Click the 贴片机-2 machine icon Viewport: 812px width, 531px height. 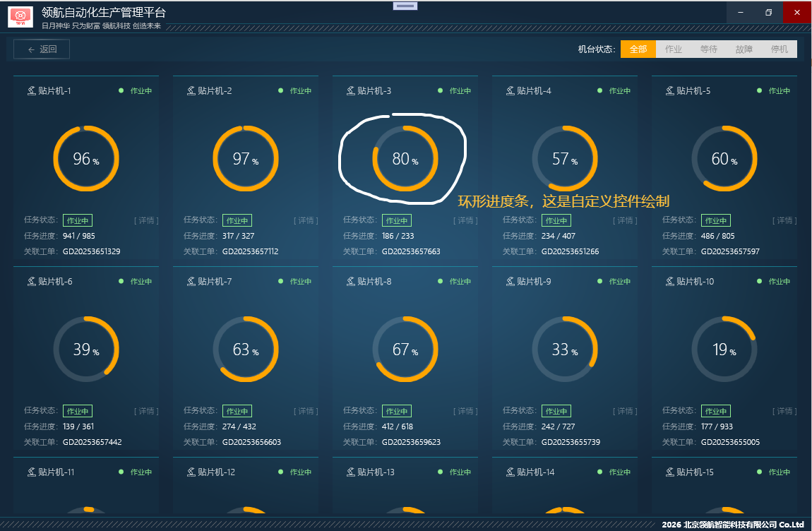tap(191, 90)
